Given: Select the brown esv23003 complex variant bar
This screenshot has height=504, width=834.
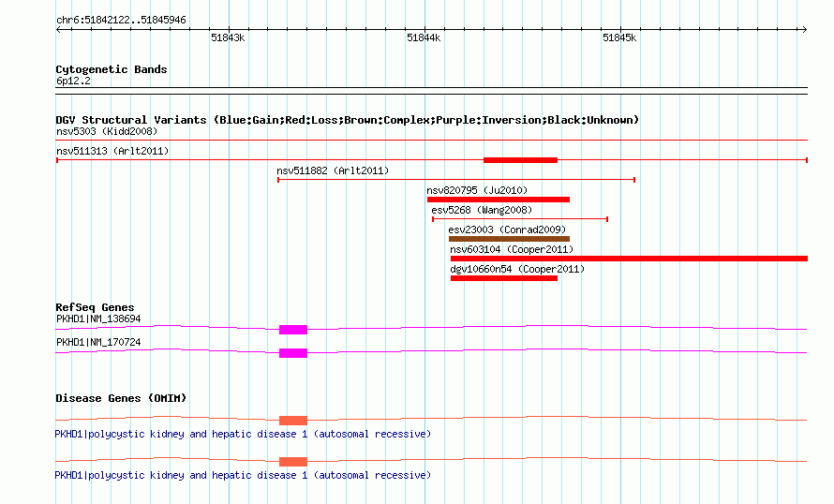Looking at the screenshot, I should tap(509, 239).
